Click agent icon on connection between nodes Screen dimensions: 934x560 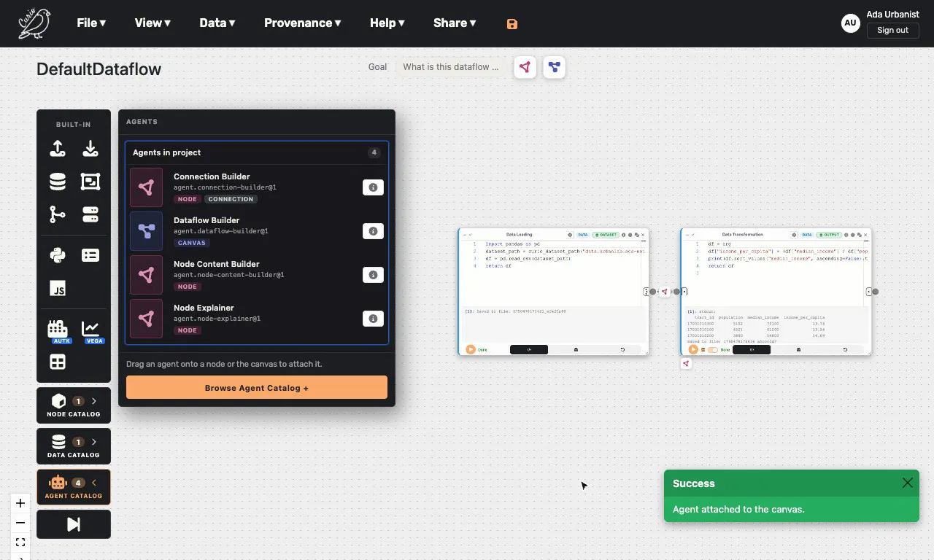pyautogui.click(x=665, y=292)
